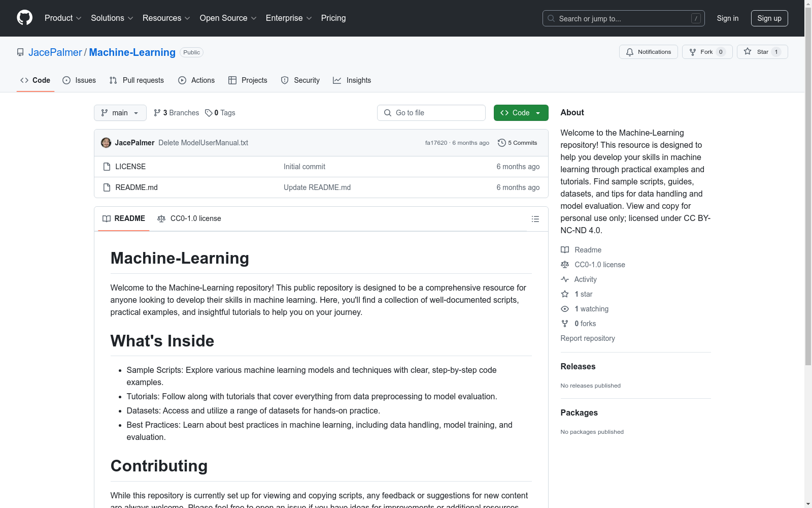Click the eye icon beside 1 watching

point(565,309)
